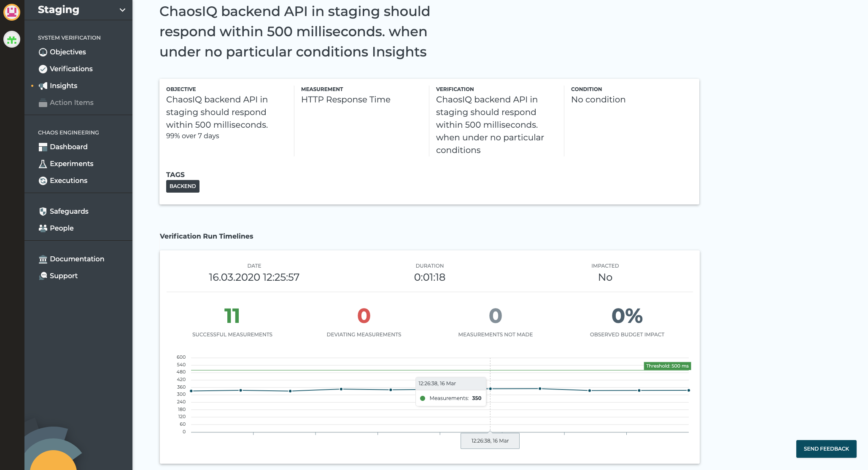
Task: Click the Safeguards shield icon
Action: 43,212
